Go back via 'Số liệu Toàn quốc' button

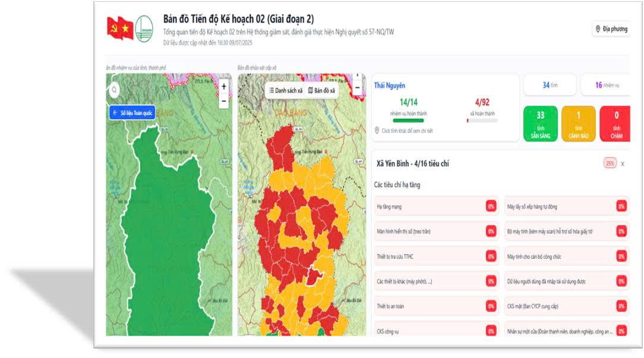click(x=132, y=112)
